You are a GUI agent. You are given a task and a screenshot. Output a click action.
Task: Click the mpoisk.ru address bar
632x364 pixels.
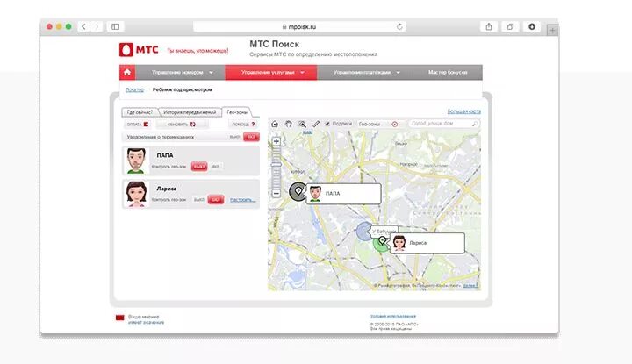[x=299, y=26]
